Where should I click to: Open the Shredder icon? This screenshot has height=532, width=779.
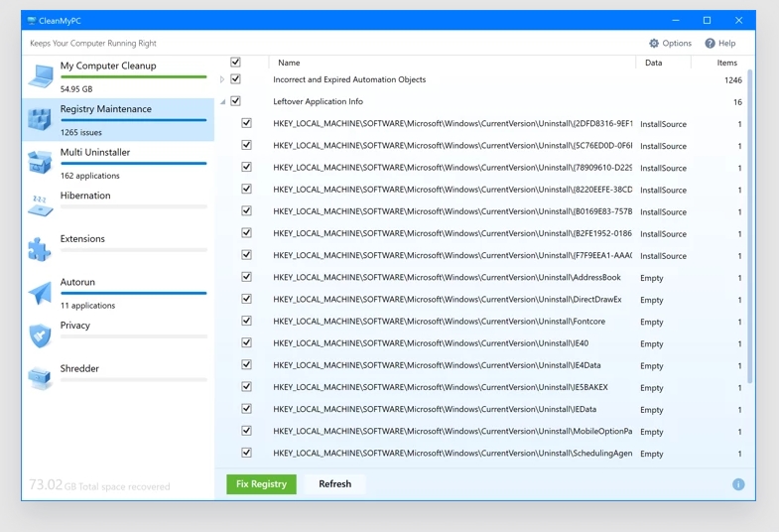point(40,378)
